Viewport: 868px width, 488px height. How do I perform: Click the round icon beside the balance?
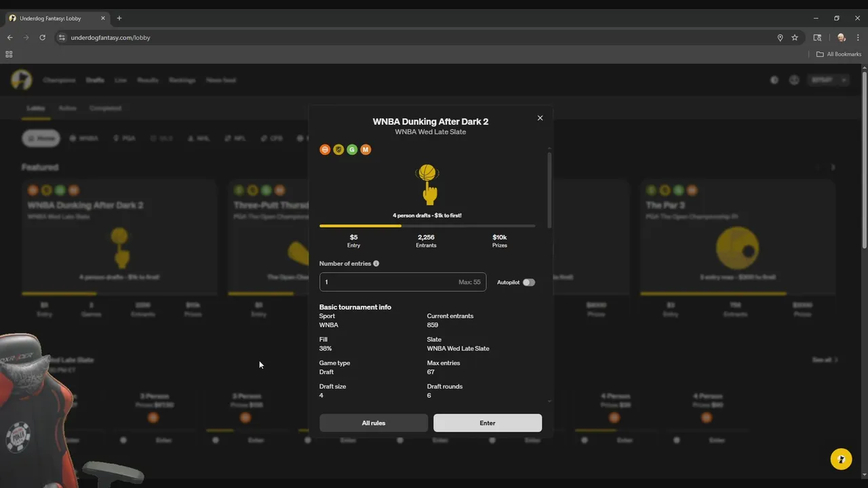pos(794,80)
